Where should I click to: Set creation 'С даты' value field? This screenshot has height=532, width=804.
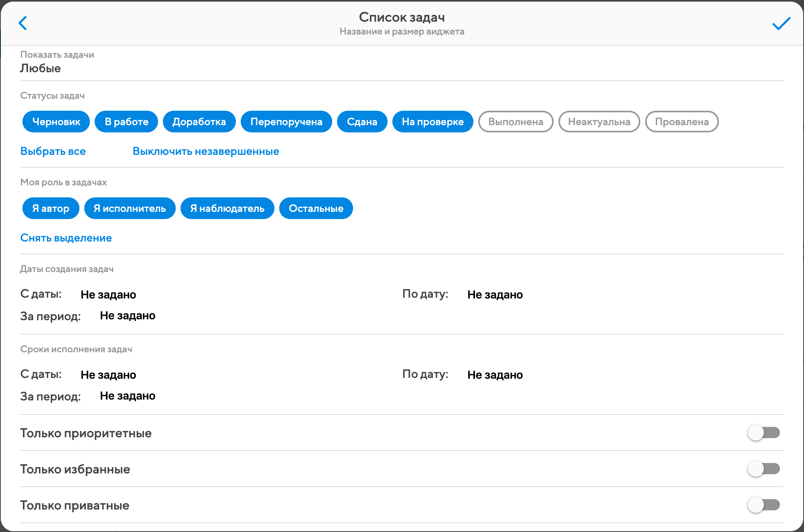click(x=108, y=294)
